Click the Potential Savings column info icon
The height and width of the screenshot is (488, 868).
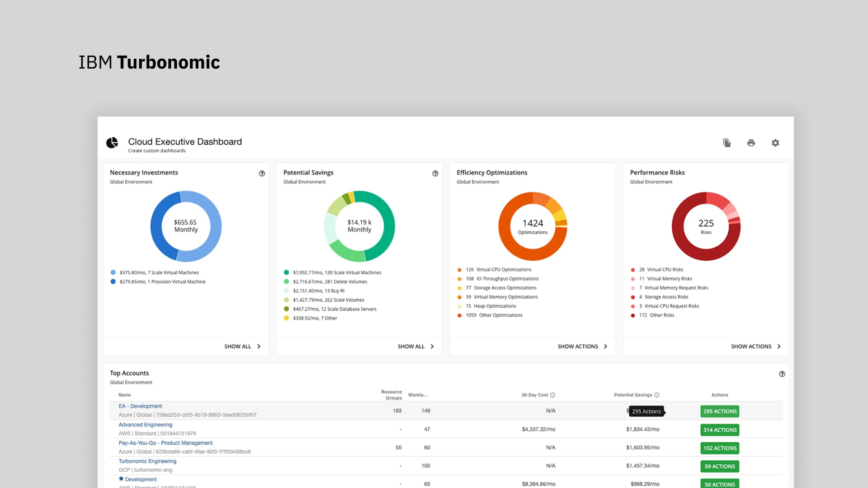click(657, 395)
